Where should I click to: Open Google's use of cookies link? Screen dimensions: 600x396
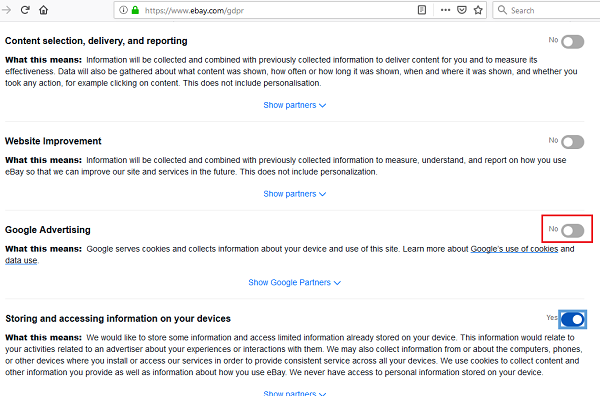click(514, 249)
